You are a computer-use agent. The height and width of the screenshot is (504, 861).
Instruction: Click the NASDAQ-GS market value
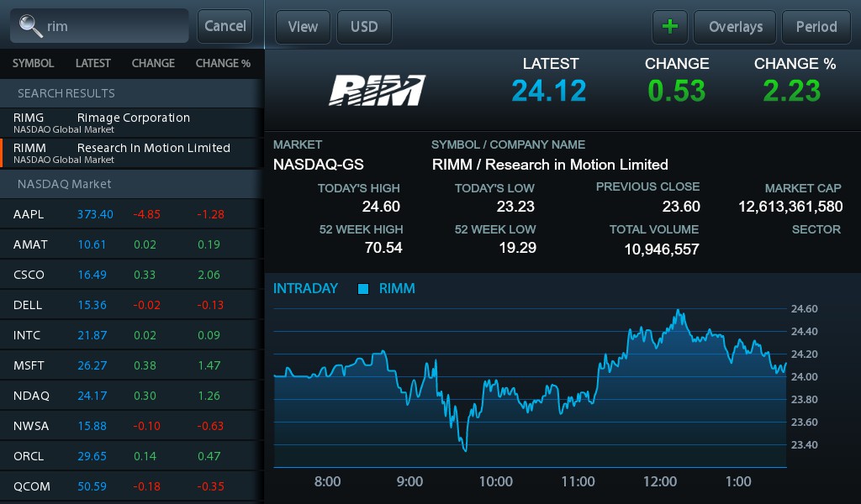[x=319, y=165]
